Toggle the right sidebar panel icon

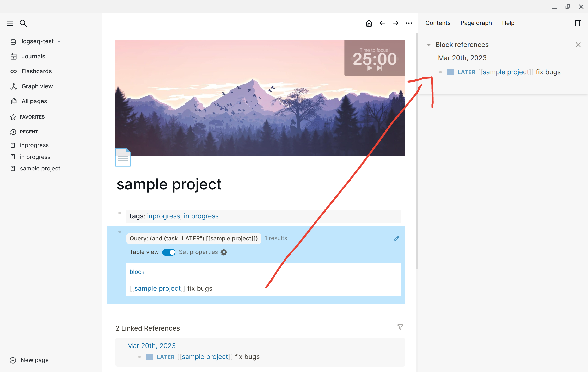pyautogui.click(x=578, y=23)
